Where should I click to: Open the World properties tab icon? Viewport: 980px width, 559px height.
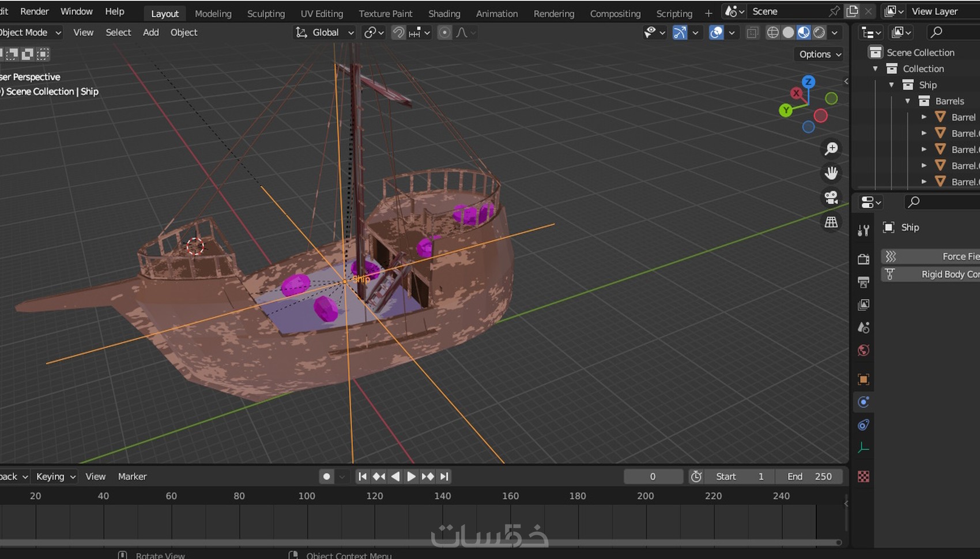pos(863,350)
